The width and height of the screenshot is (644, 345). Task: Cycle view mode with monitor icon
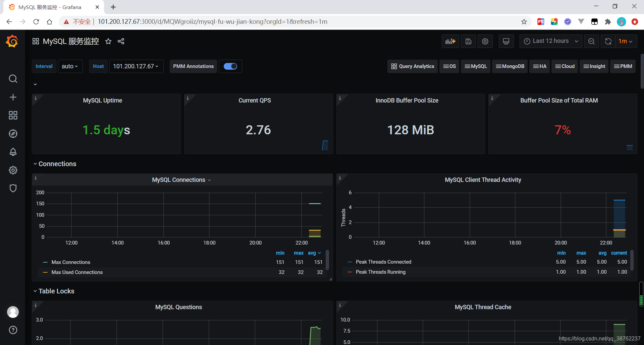(x=506, y=41)
